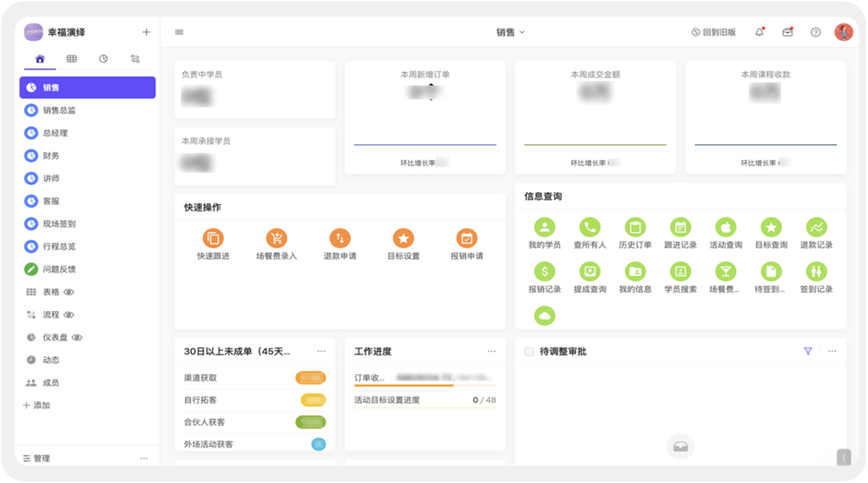Expand the 销售 title dropdown

coord(510,32)
